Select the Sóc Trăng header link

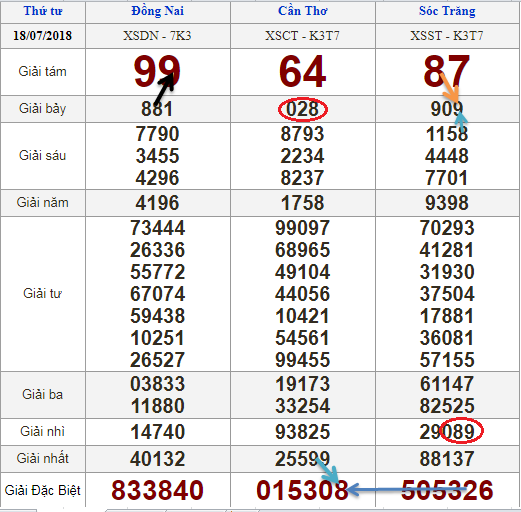tap(447, 11)
